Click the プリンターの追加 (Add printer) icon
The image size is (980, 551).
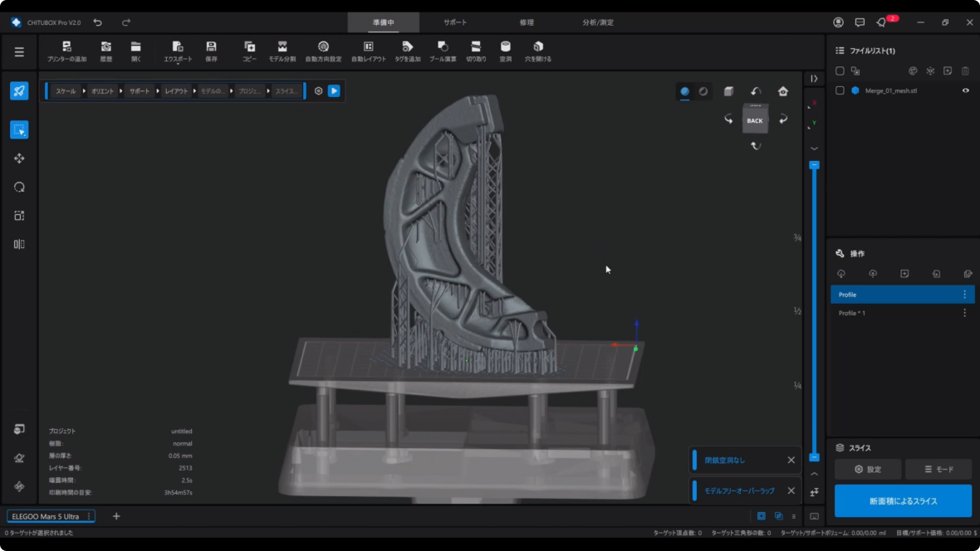pos(66,47)
